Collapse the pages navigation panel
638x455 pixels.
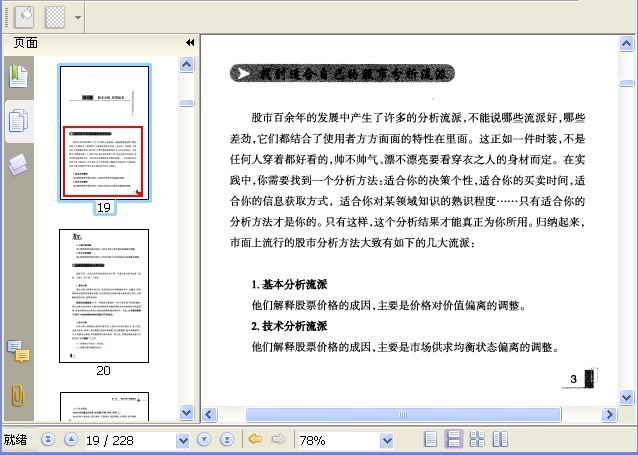190,42
